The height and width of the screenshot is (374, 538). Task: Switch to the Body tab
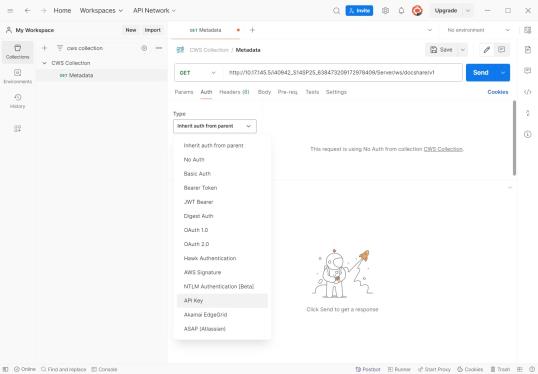pos(264,92)
